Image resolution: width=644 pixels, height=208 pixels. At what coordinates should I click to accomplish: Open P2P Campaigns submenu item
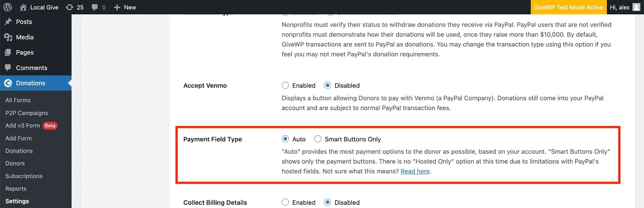27,113
